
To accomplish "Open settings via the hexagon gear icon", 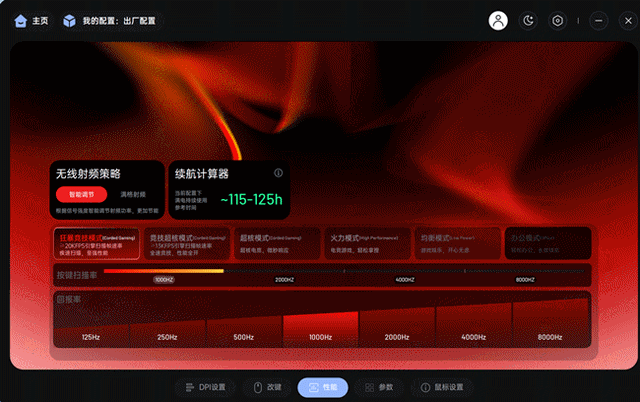I will pyautogui.click(x=558, y=20).
